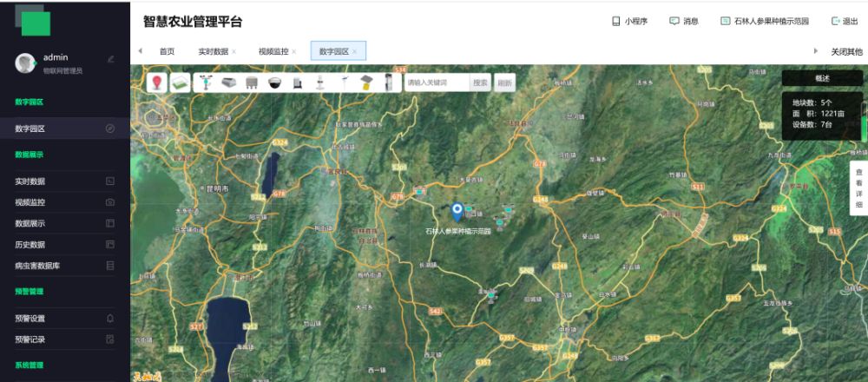Close the 数字园区 tab

coord(354,51)
